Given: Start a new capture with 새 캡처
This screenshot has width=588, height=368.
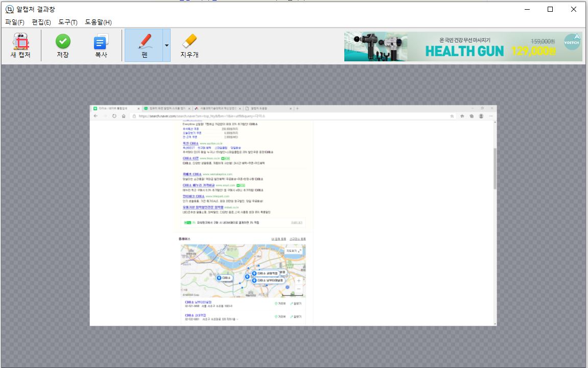Looking at the screenshot, I should [x=20, y=45].
